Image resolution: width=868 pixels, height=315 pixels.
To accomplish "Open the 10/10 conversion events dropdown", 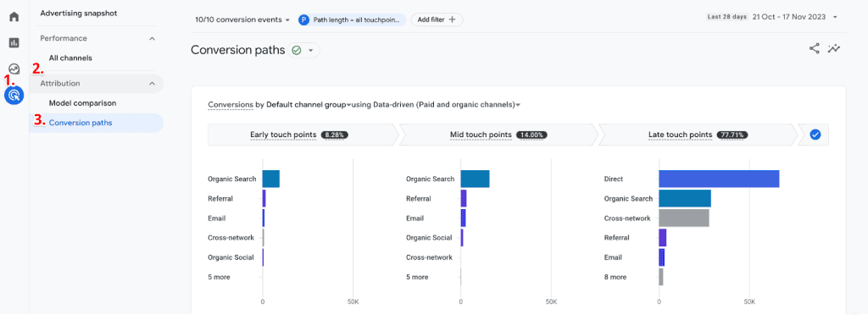I will pos(242,19).
